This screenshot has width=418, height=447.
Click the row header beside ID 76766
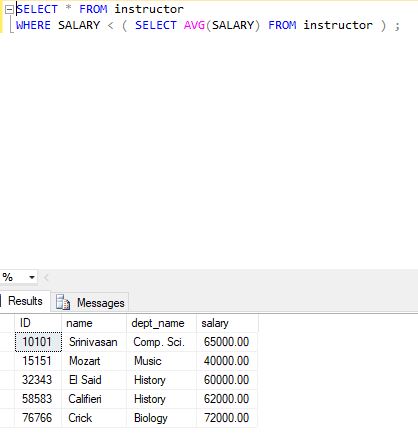tap(7, 418)
